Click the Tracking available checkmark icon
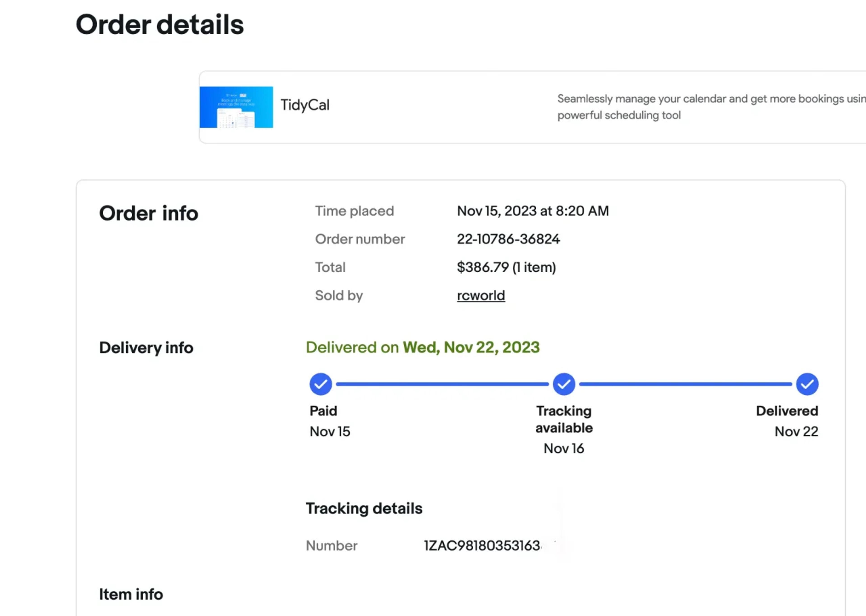 click(564, 384)
